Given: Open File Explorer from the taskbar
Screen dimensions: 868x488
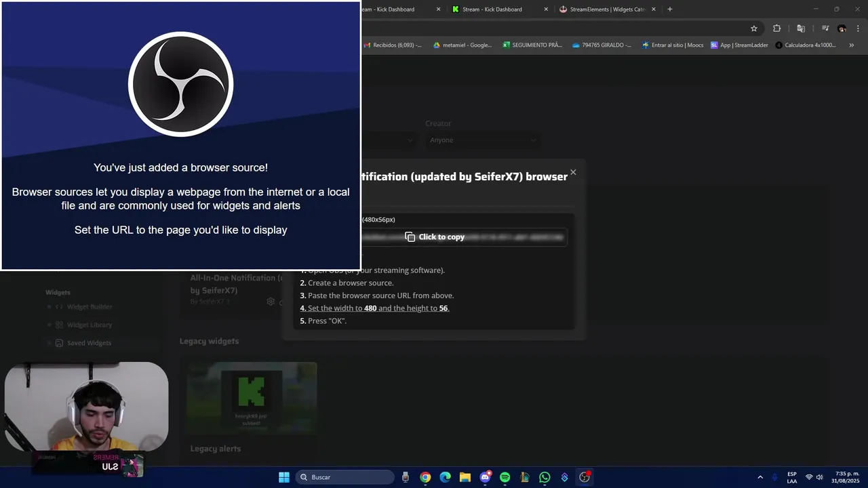Looking at the screenshot, I should tap(465, 477).
